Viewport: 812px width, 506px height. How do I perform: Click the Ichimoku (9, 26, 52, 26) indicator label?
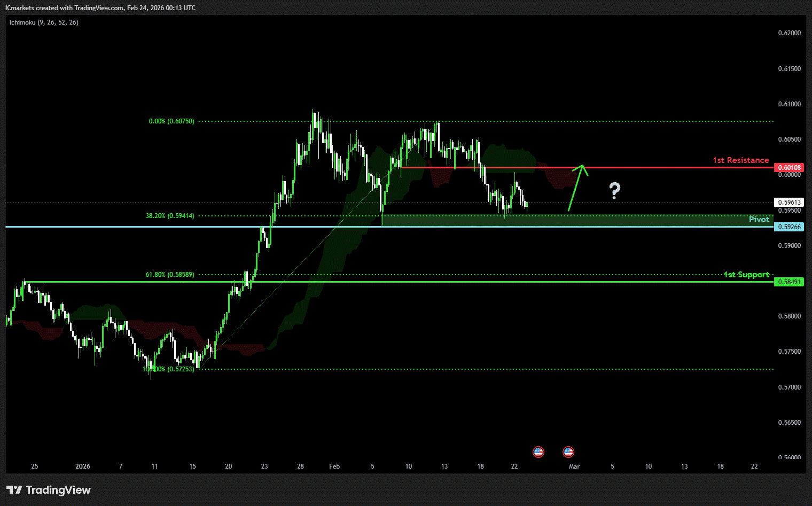pos(44,22)
